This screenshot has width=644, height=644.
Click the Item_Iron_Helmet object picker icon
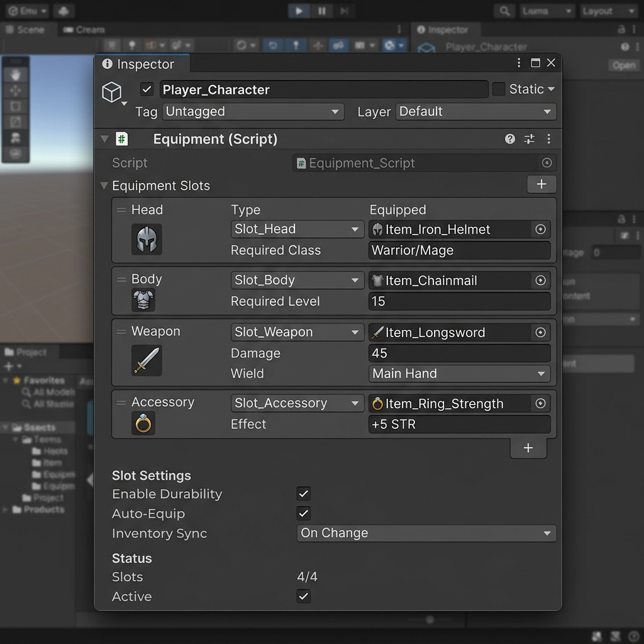tap(540, 230)
